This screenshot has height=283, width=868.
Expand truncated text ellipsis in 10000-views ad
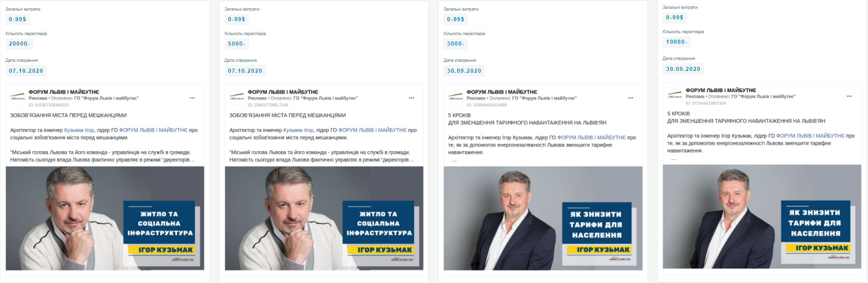point(674,159)
